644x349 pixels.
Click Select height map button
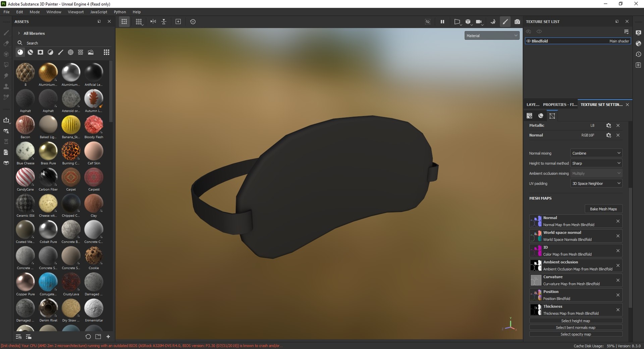click(x=576, y=321)
